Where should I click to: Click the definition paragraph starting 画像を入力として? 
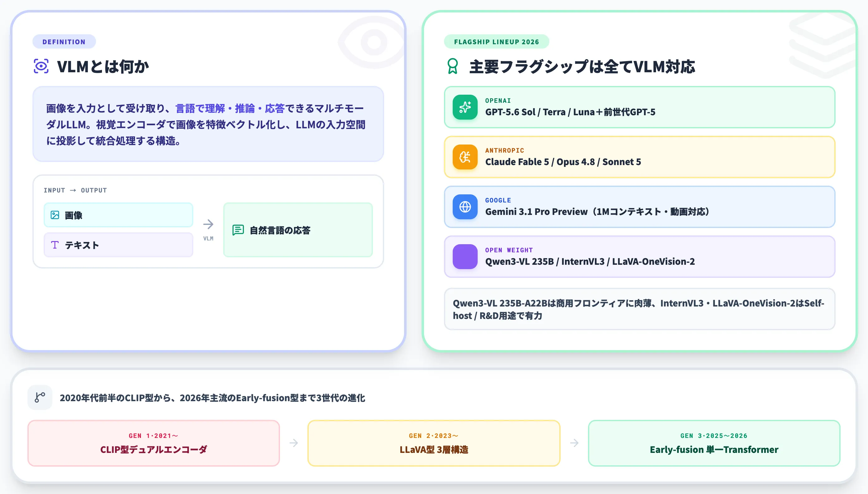(x=206, y=125)
